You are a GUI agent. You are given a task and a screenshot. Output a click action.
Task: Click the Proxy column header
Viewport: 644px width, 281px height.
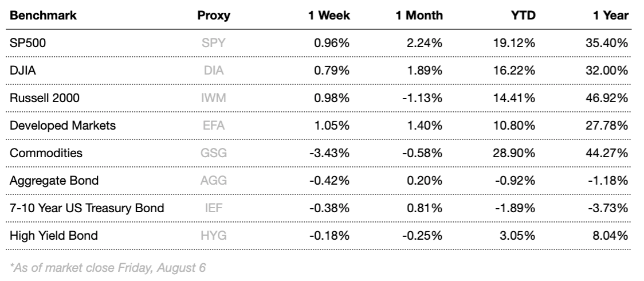(x=213, y=15)
